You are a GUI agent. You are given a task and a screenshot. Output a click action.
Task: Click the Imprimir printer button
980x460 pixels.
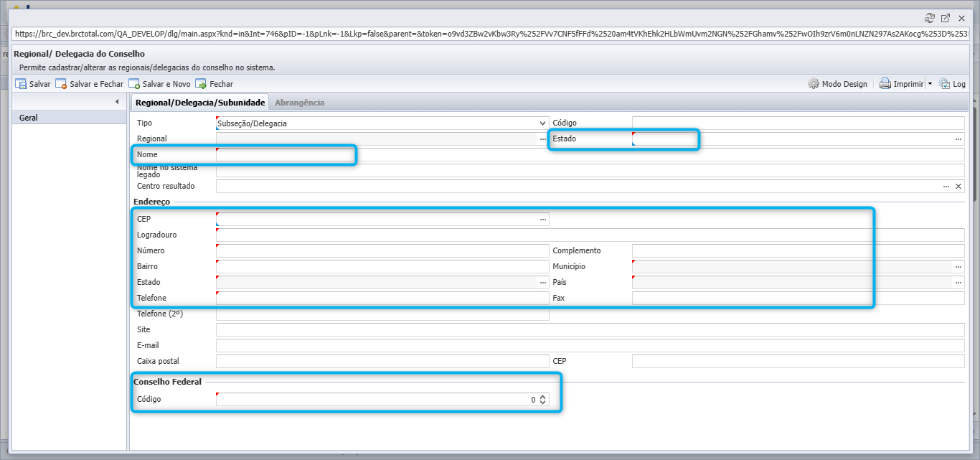pyautogui.click(x=901, y=84)
